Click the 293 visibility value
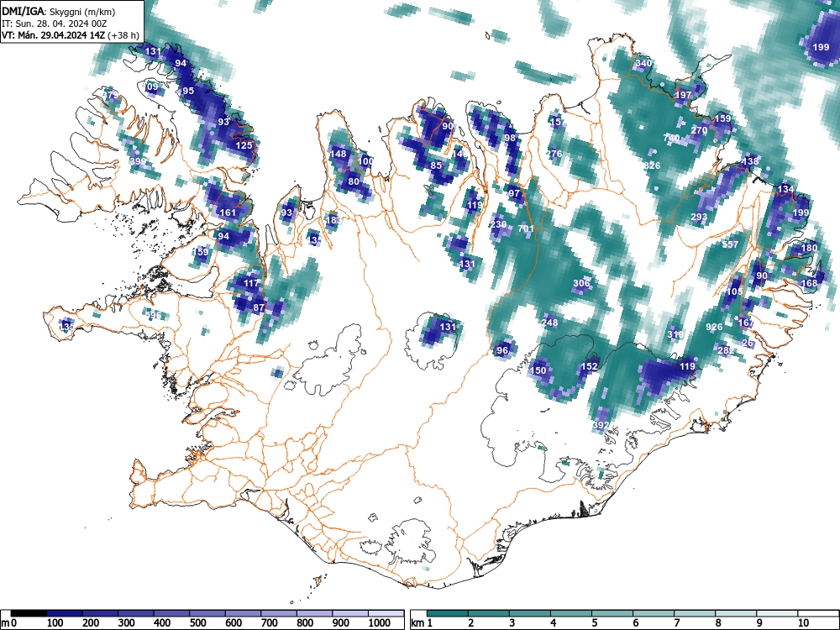Screen dimensions: 840x630 [699, 217]
